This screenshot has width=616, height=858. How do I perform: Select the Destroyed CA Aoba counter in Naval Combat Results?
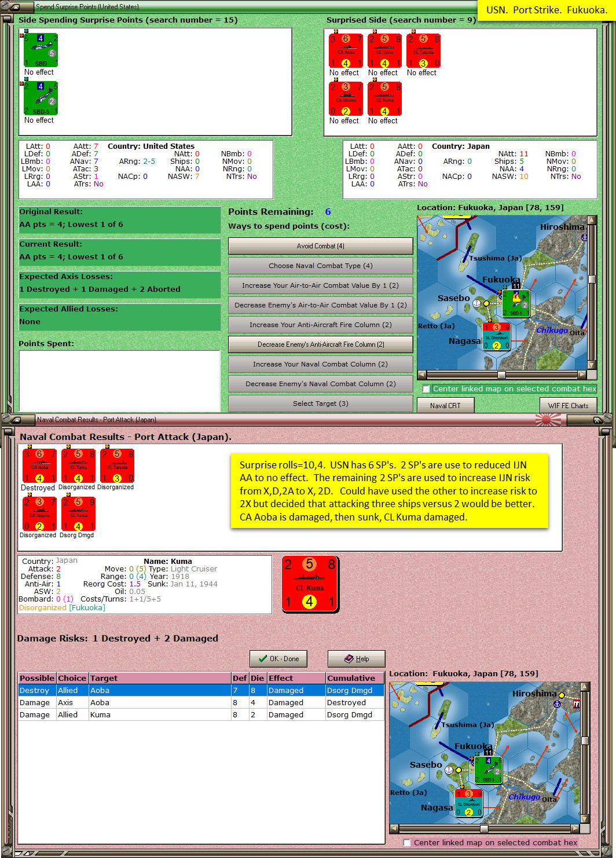39,466
